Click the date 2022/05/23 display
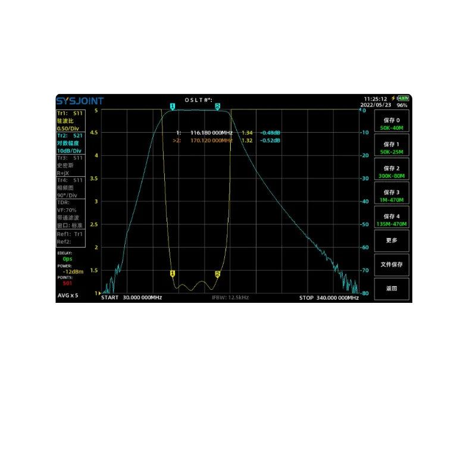This screenshot has width=476, height=476. click(375, 105)
